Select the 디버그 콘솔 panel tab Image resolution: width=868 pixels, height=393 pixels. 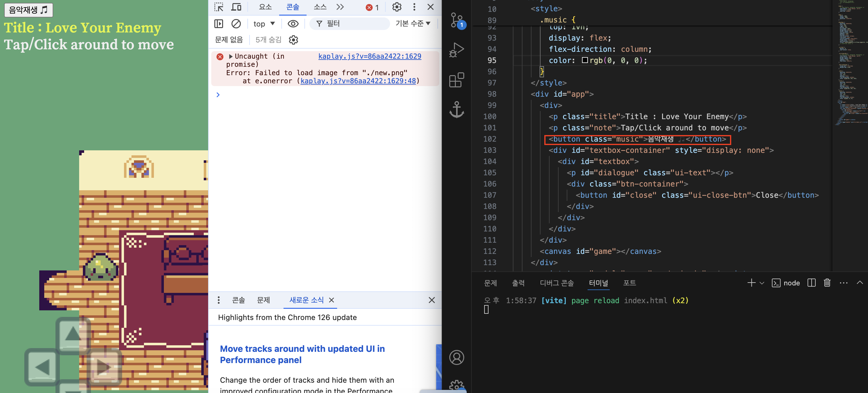[x=557, y=283]
